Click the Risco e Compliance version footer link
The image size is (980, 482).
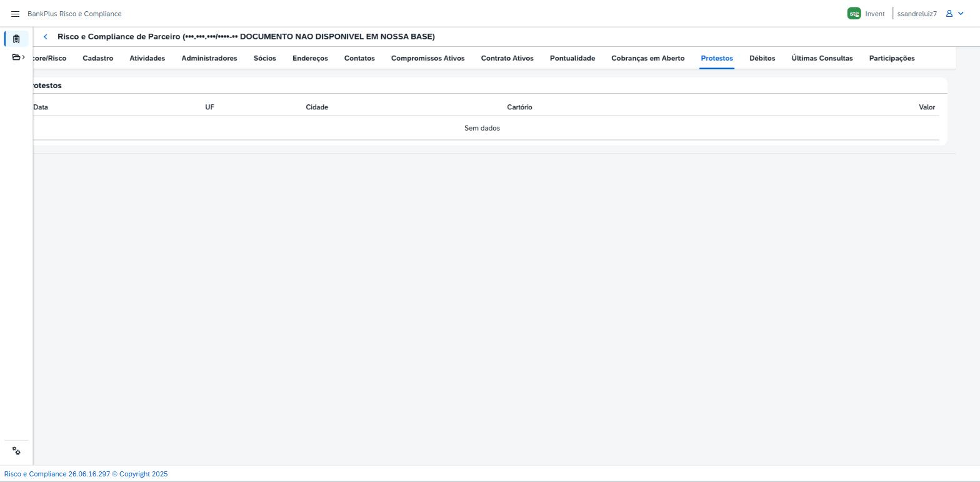86,474
